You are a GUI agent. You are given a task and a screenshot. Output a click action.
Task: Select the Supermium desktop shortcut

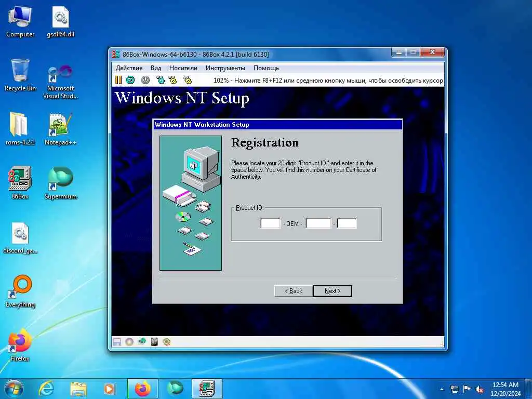click(x=60, y=183)
